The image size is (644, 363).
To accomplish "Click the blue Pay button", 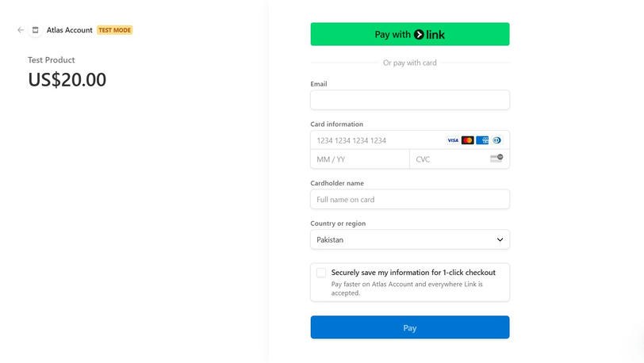I will [410, 327].
